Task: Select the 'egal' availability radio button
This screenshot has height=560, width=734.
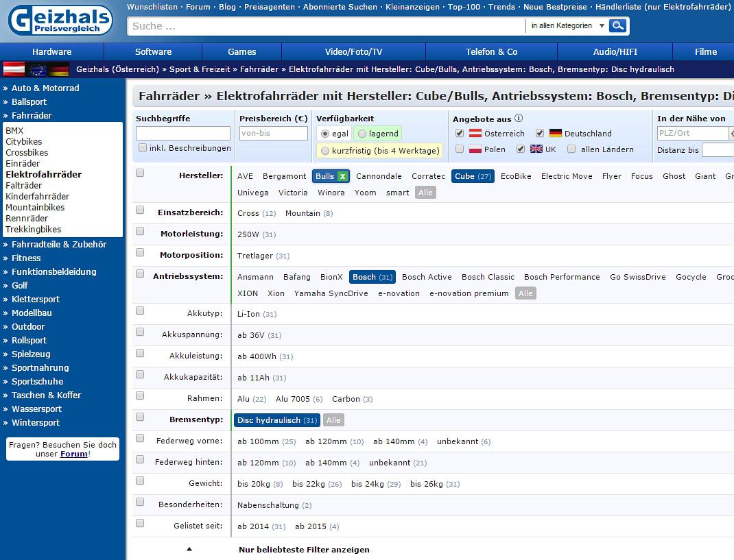Action: point(325,134)
